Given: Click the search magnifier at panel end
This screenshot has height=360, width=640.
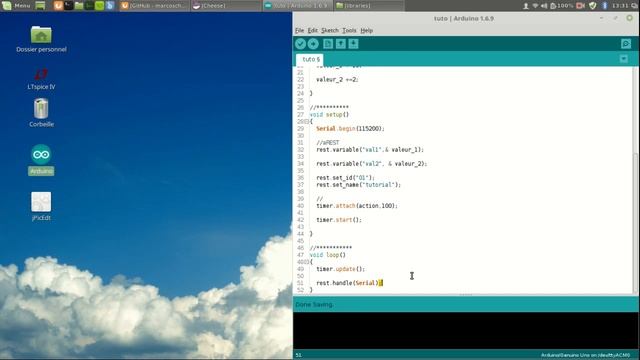Looking at the screenshot, I should click(x=635, y=6).
